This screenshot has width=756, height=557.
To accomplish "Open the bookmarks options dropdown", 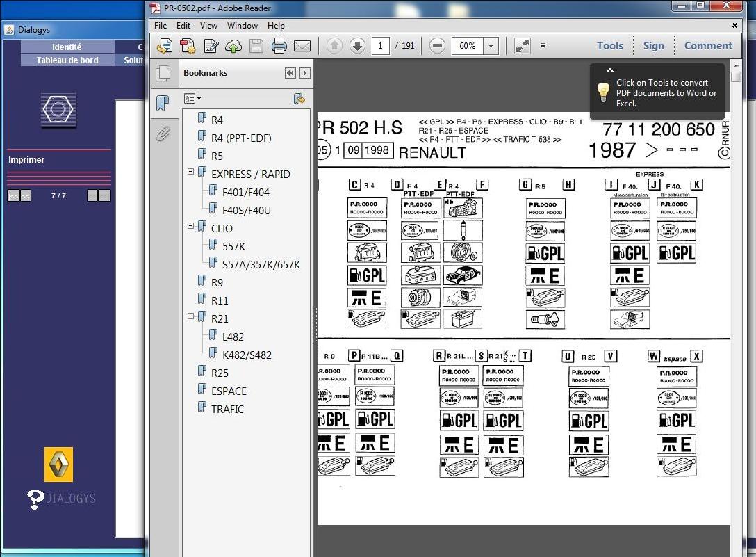I will 192,99.
